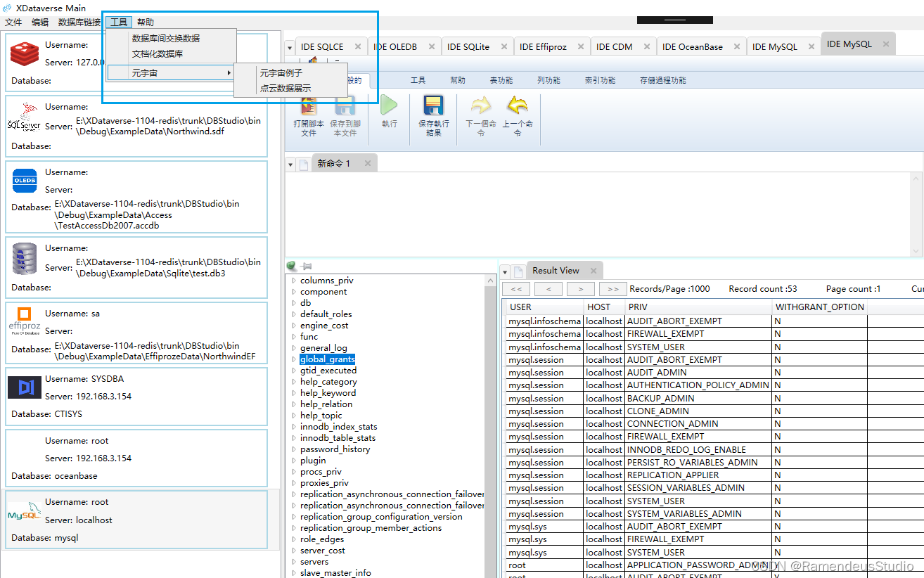Viewport: 924px width, 578px height.
Task: Click the Redis connection icon
Action: pyautogui.click(x=25, y=53)
